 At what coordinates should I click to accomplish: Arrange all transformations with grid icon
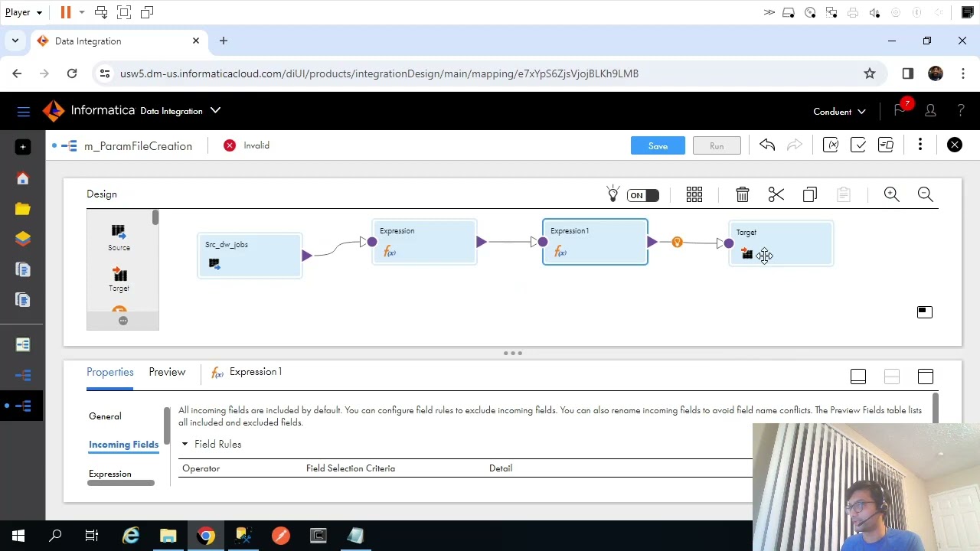pyautogui.click(x=694, y=194)
